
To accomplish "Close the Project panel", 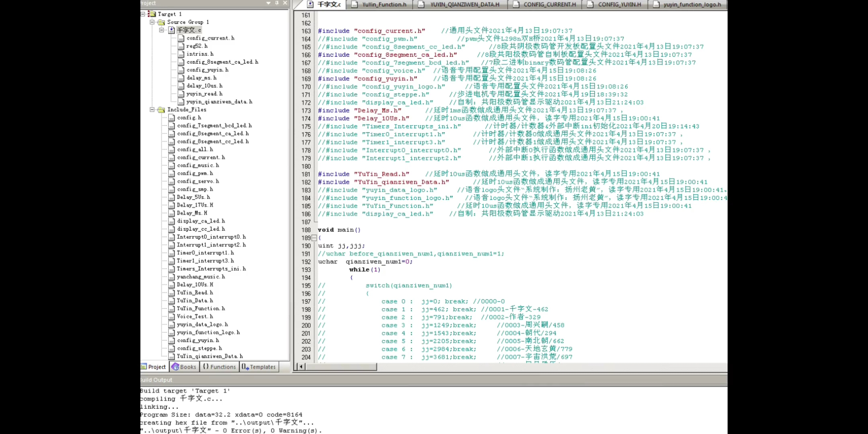I will point(285,3).
